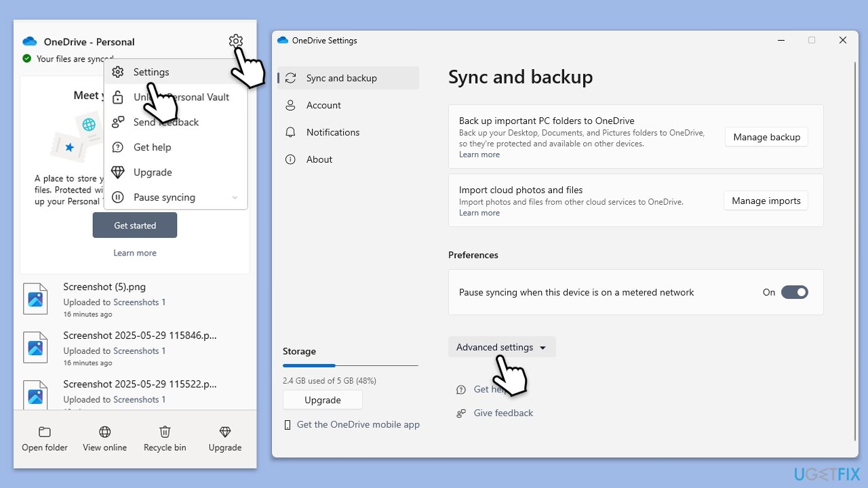Open Get the OneDrive mobile app link
Image resolution: width=868 pixels, height=488 pixels.
click(358, 424)
